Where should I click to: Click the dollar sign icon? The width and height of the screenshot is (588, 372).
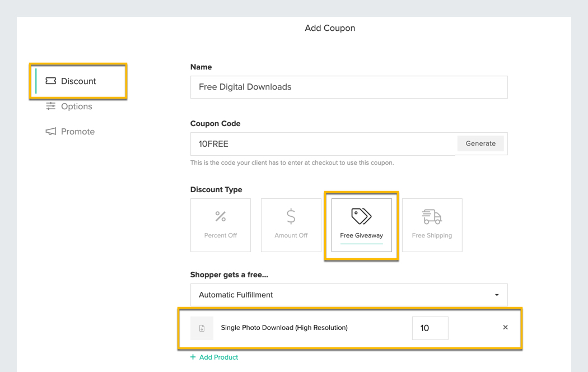point(291,216)
